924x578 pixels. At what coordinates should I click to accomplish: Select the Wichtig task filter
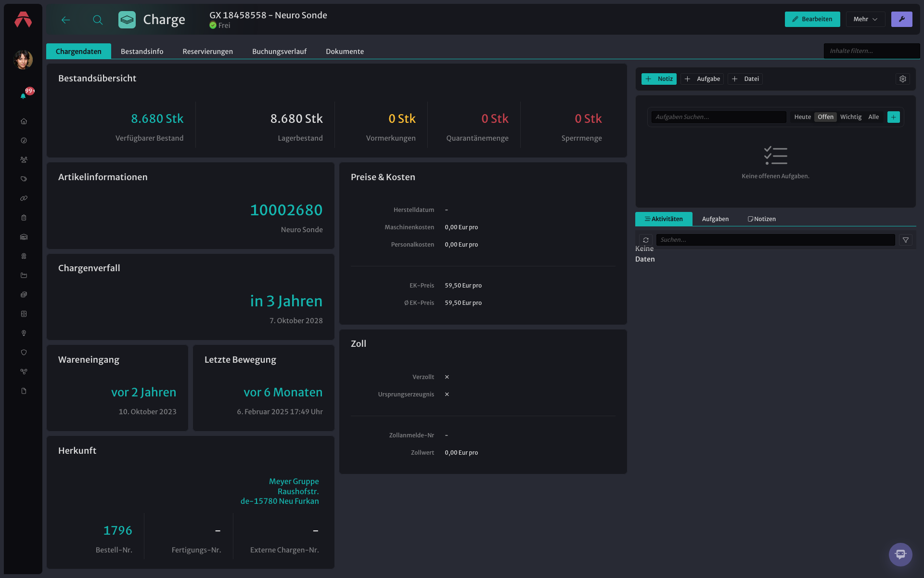point(850,117)
